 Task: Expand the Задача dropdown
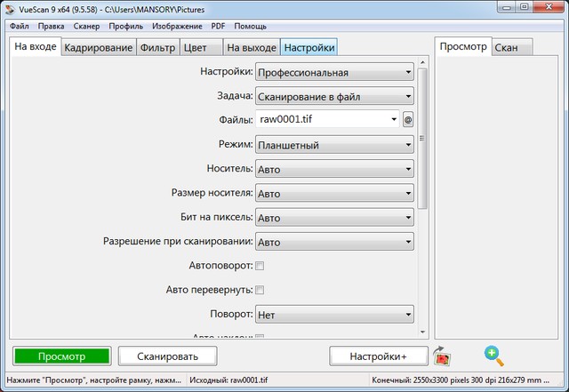[334, 97]
